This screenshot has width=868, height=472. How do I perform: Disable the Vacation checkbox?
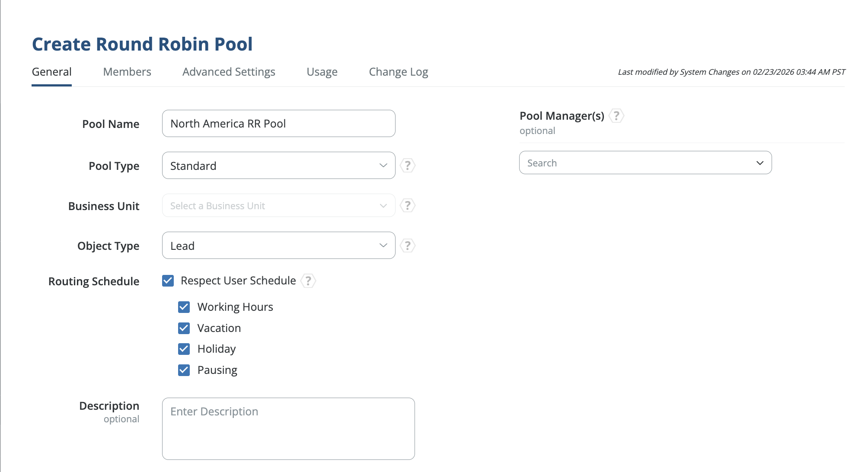(184, 328)
